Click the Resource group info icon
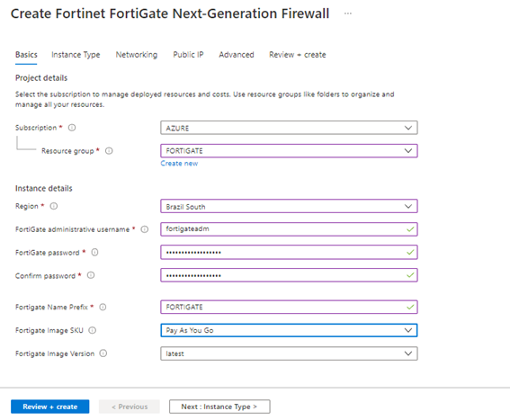 pos(109,150)
